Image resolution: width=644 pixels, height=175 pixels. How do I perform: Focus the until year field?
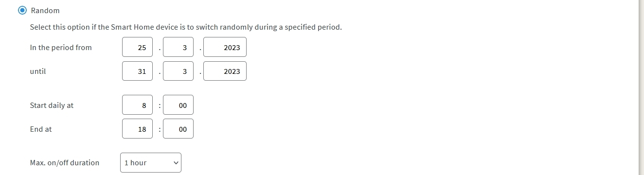coord(225,71)
